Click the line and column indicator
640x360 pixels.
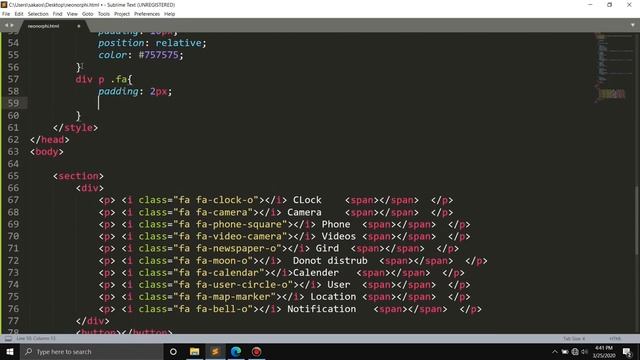(36, 338)
